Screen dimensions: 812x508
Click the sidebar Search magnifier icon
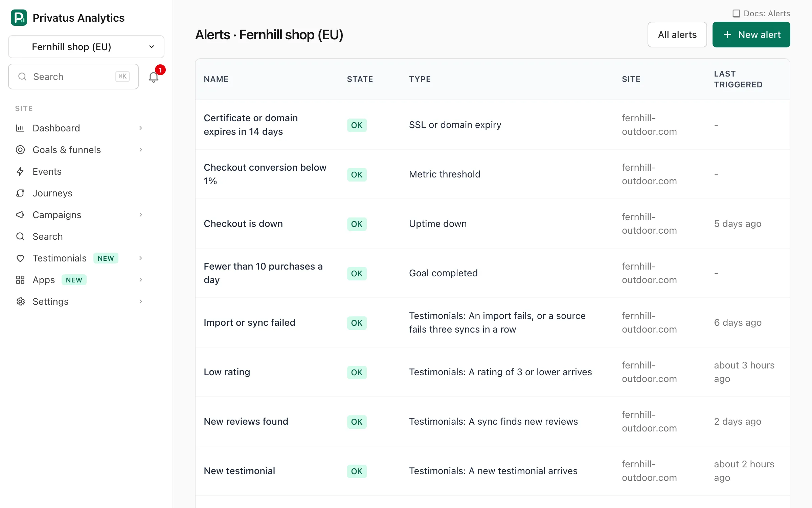[20, 236]
